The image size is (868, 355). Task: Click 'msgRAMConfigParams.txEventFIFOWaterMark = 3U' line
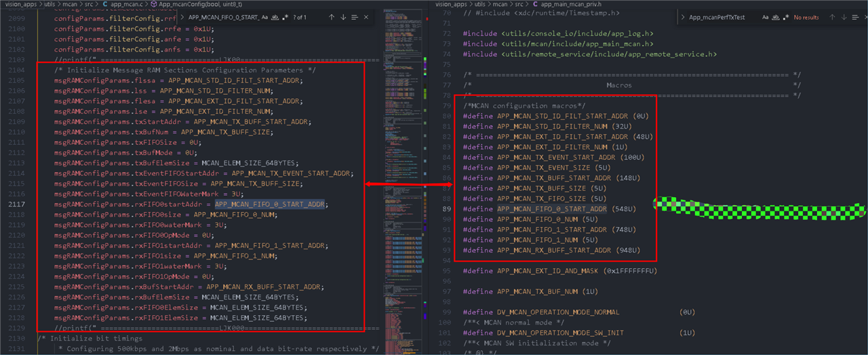(x=140, y=194)
